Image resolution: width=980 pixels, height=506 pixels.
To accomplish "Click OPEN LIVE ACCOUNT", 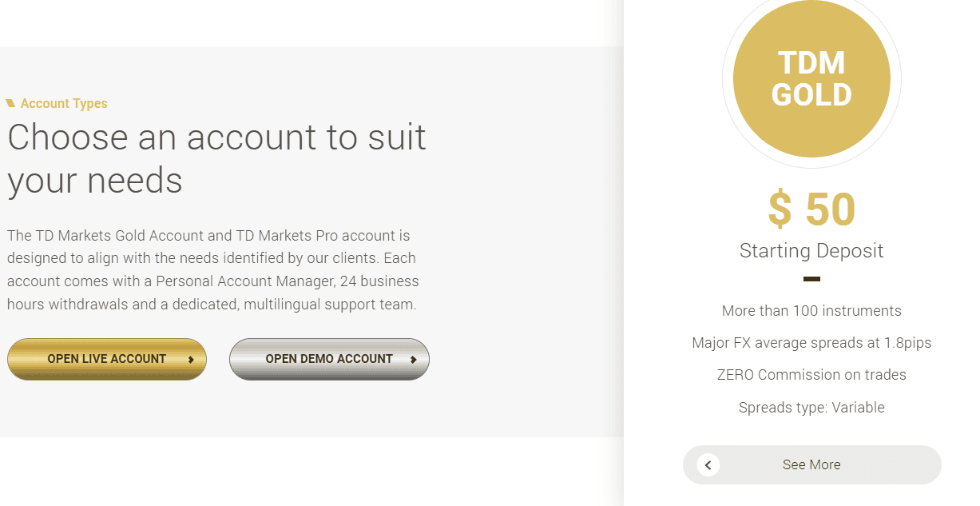I will point(106,359).
